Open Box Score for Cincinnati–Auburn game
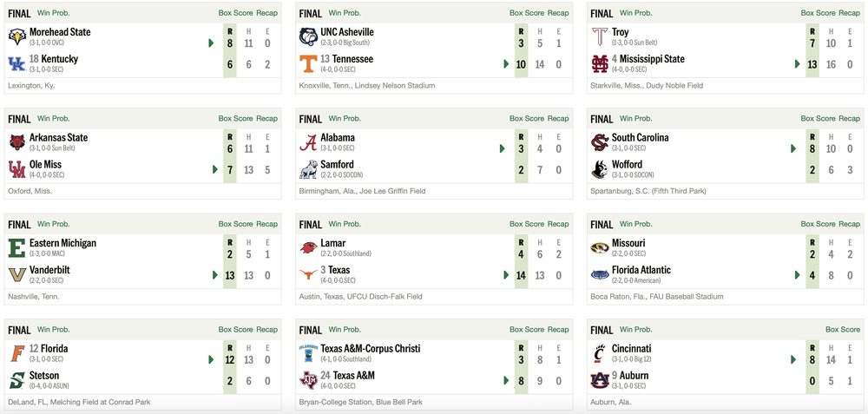868x414 pixels. pos(843,330)
